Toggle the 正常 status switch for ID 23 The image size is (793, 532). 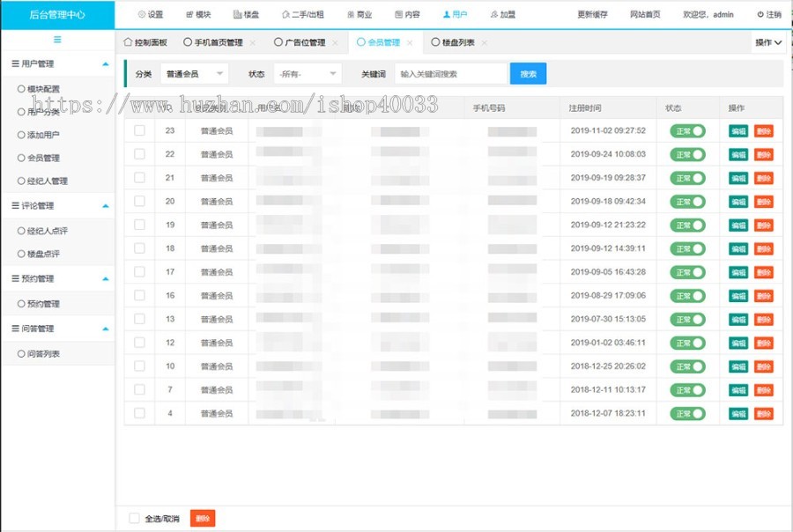[687, 131]
